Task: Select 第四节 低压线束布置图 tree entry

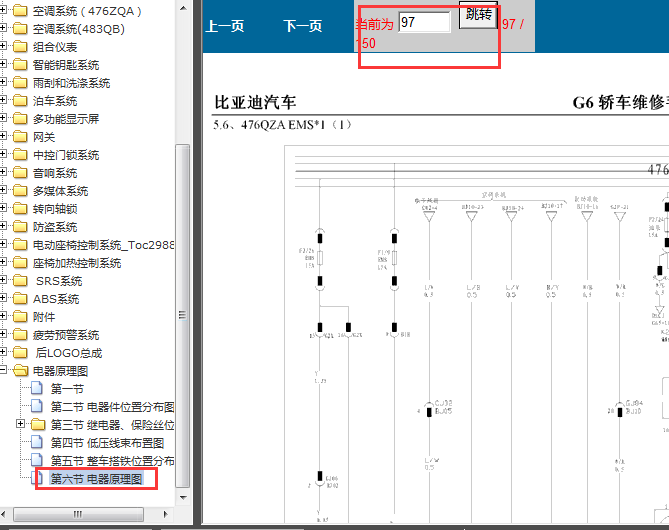Action: (x=108, y=443)
